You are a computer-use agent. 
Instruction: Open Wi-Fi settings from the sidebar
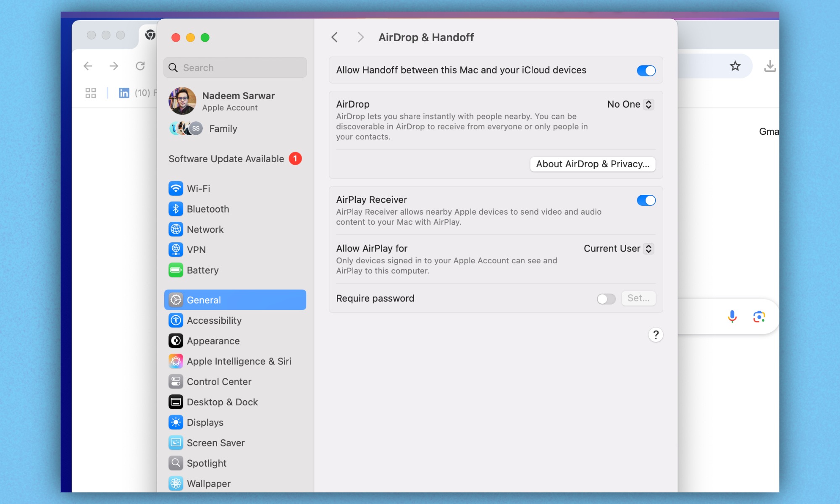pos(198,189)
